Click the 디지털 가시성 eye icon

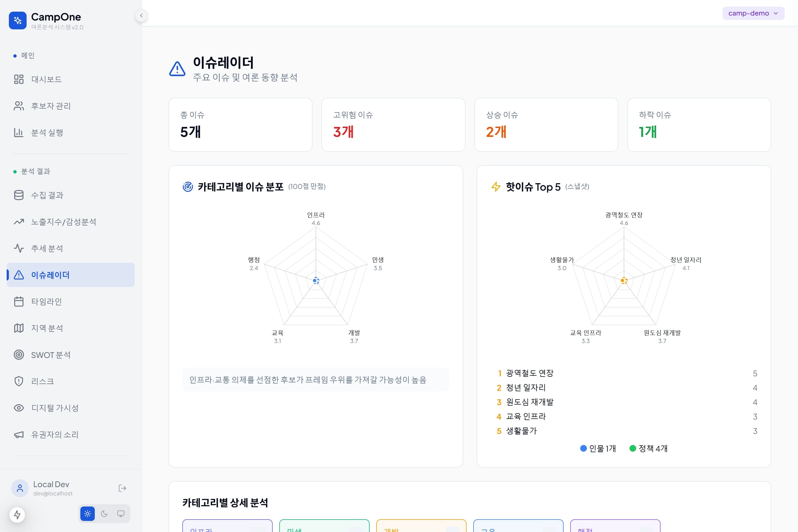pyautogui.click(x=19, y=408)
